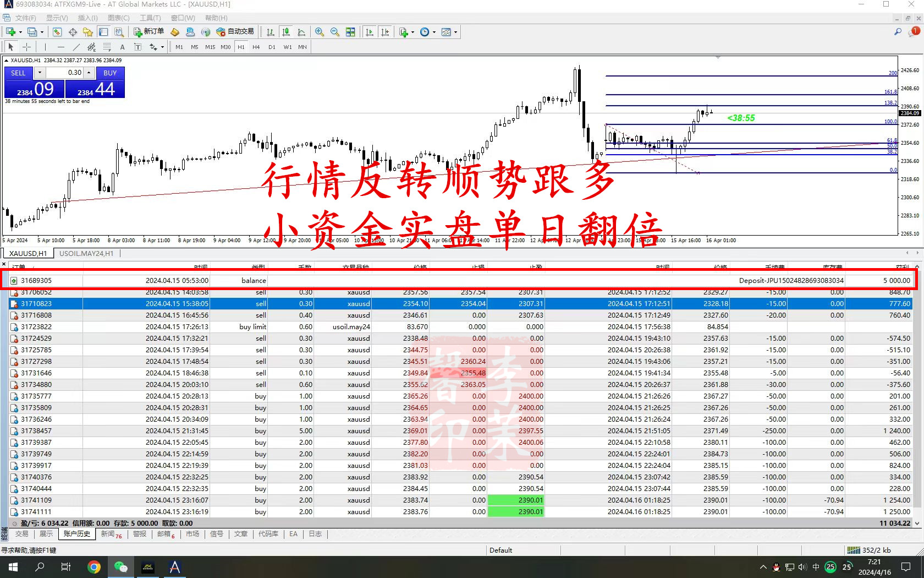This screenshot has width=924, height=578.
Task: Select the trendline tool
Action: [x=76, y=47]
